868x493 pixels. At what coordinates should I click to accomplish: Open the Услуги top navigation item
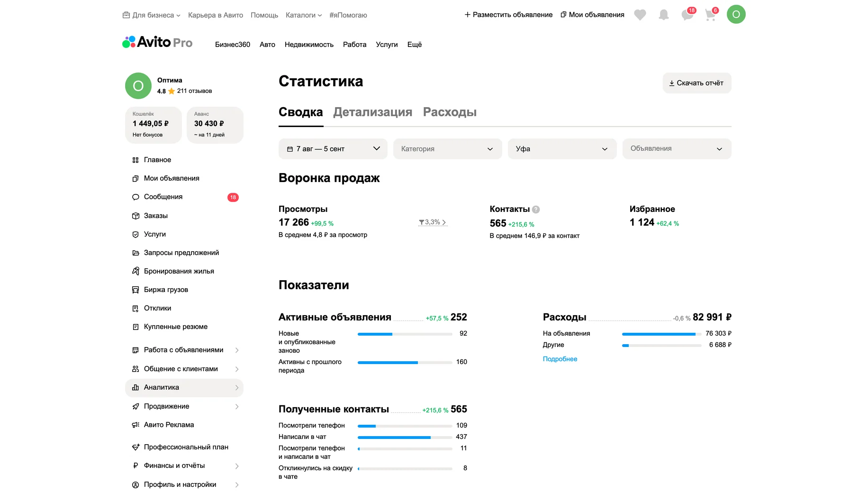click(387, 45)
